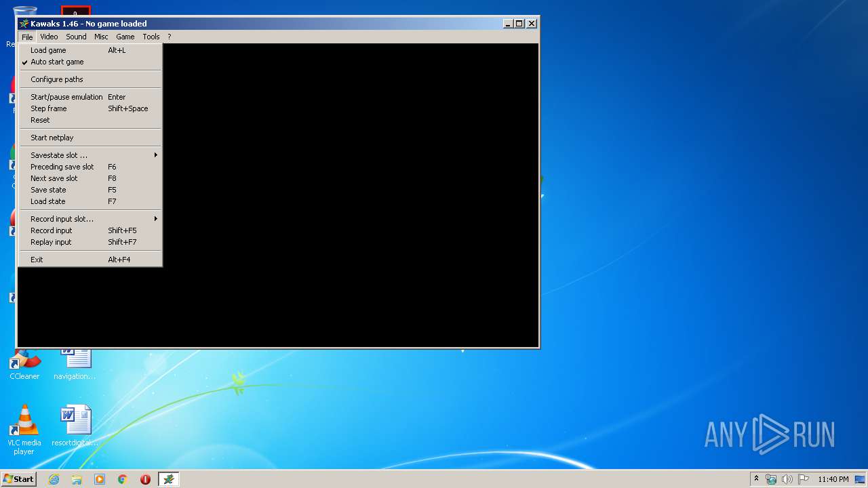Close the Kawaks window

tap(532, 23)
